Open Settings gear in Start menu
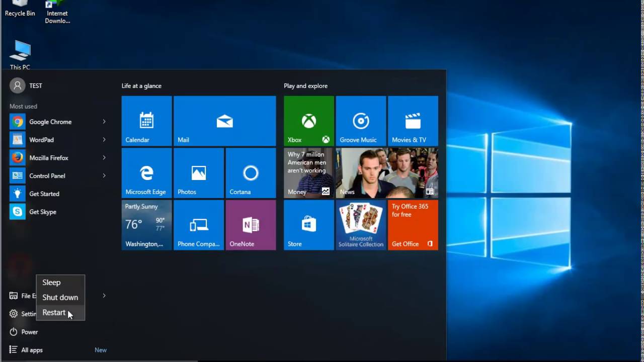Screen dimensions: 644x362 coord(14,314)
